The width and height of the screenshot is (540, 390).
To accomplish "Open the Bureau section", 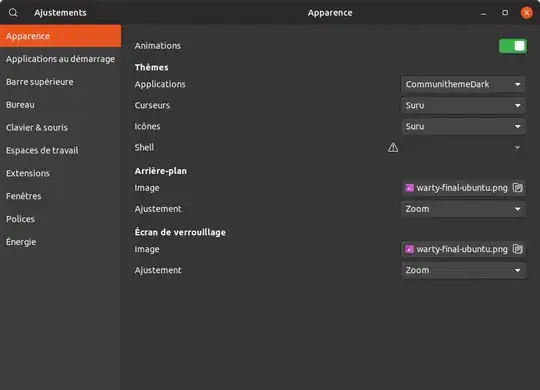I will click(x=61, y=104).
